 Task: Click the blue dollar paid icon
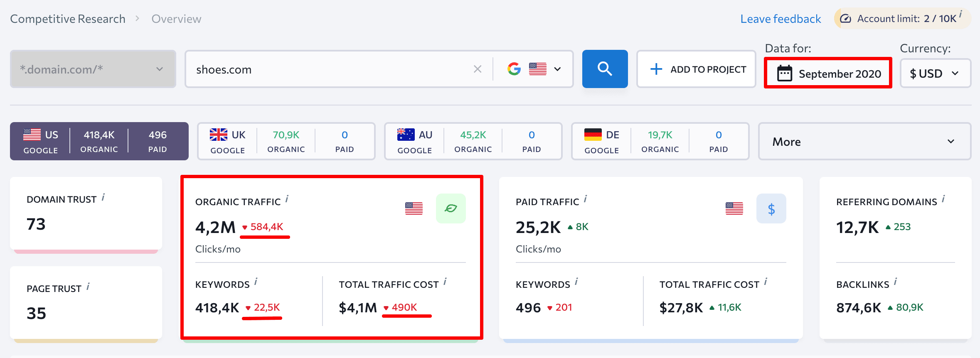point(771,208)
